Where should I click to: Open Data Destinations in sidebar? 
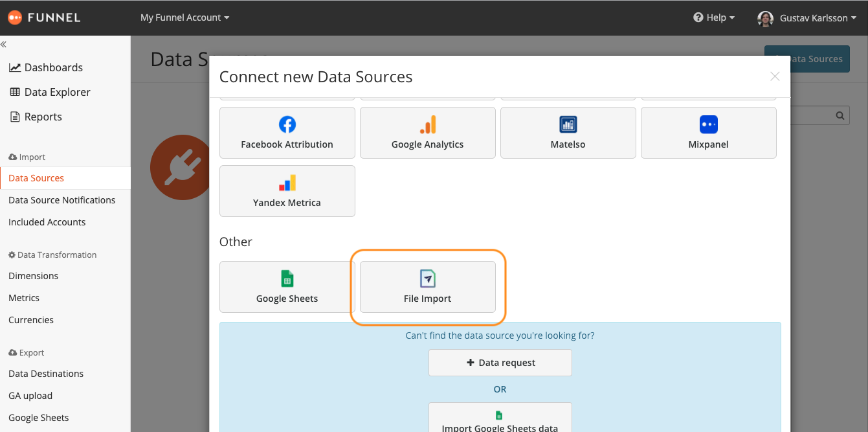pyautogui.click(x=46, y=374)
